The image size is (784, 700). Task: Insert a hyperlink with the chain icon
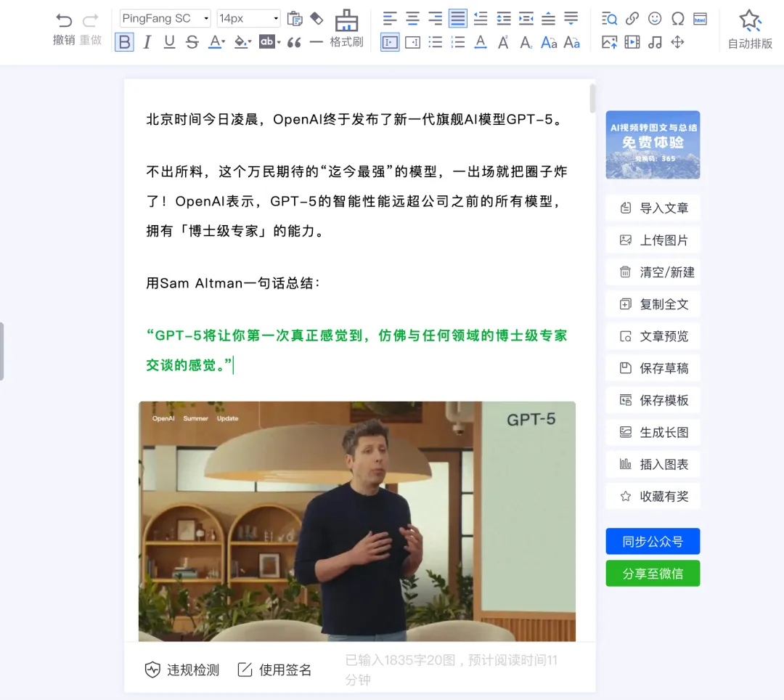click(x=632, y=18)
